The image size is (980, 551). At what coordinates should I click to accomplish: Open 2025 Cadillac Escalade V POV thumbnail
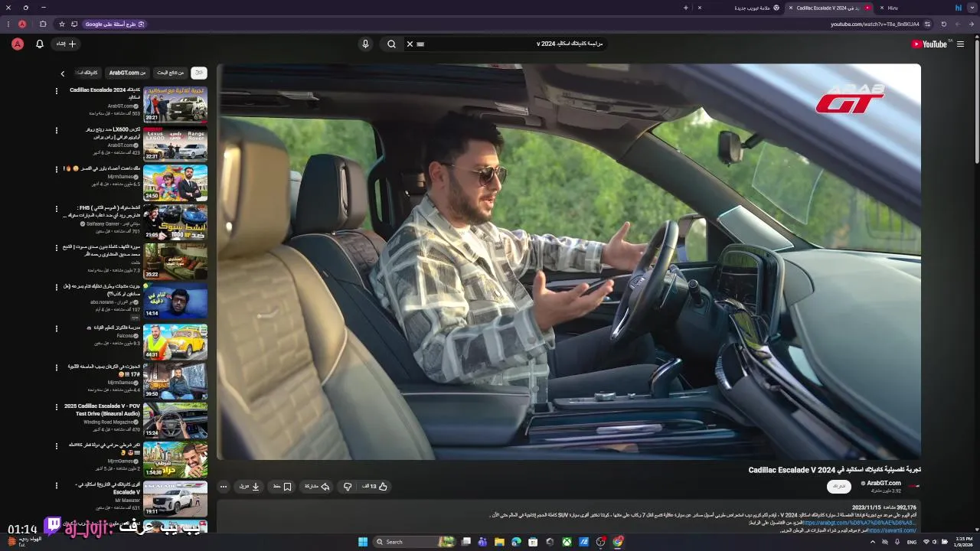(175, 420)
